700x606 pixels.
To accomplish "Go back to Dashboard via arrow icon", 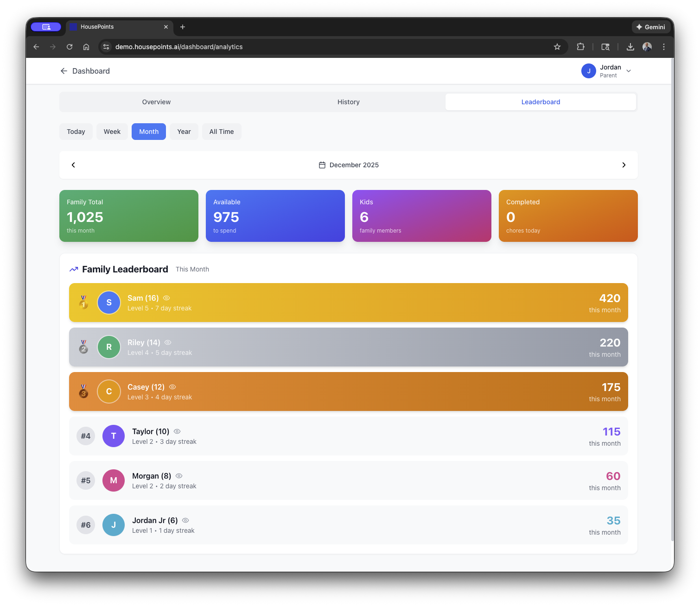I will coord(64,71).
